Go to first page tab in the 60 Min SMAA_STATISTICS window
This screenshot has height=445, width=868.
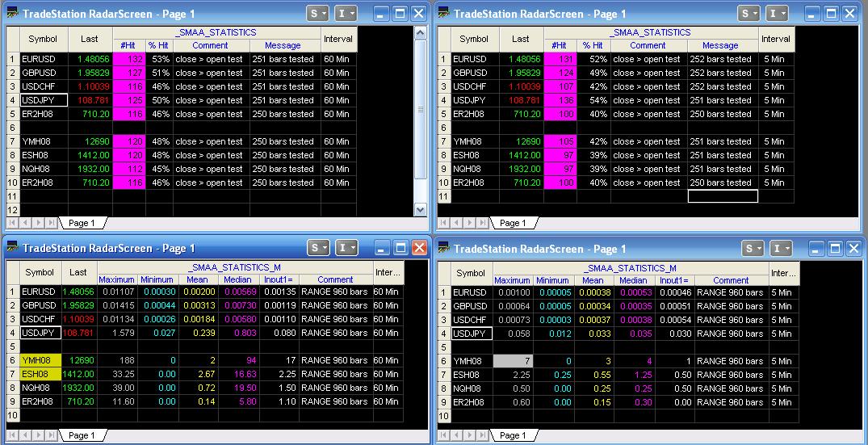coord(11,223)
